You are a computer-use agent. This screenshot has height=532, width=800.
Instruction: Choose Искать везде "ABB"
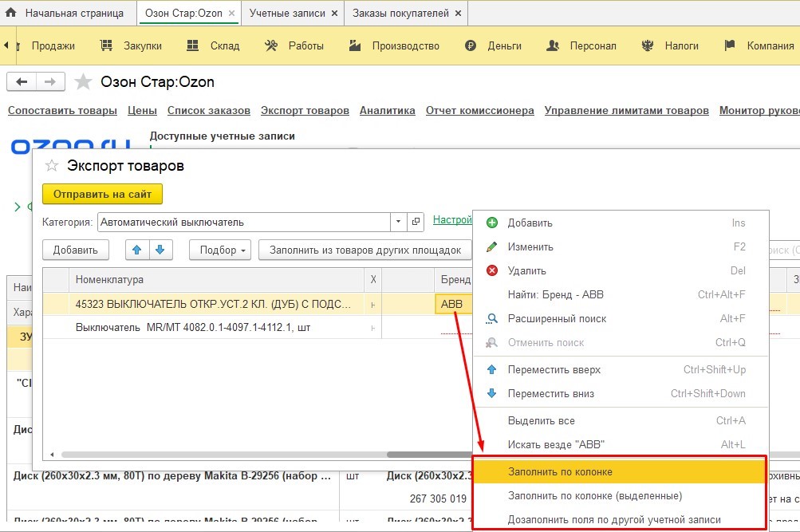click(621, 445)
